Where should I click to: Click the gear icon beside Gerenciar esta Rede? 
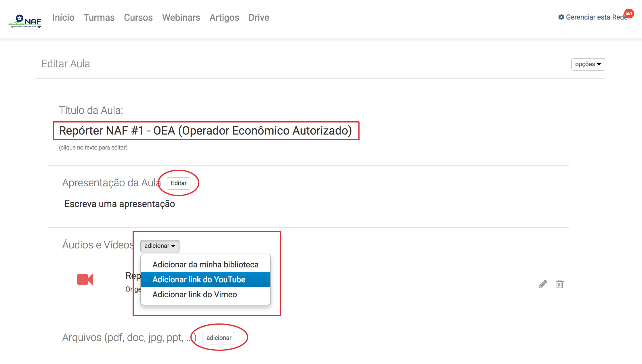click(561, 17)
